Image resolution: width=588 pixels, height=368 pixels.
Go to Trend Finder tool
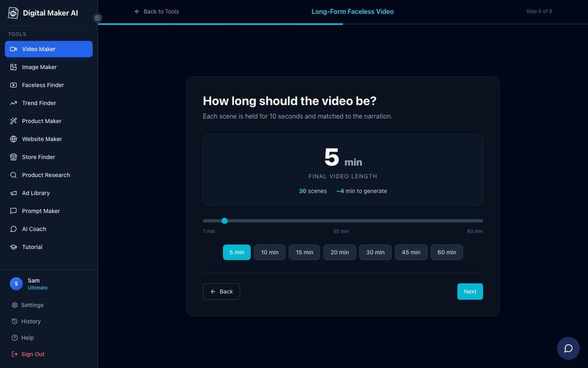[x=49, y=103]
